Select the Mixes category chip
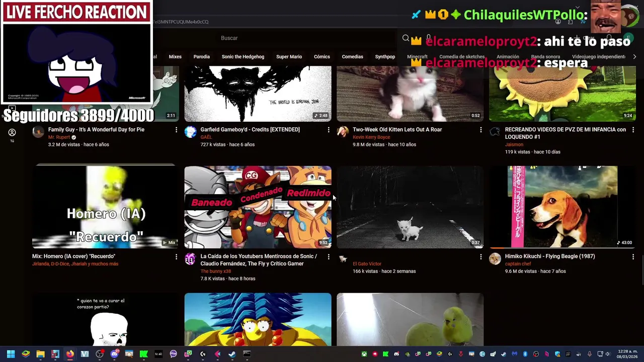The height and width of the screenshot is (362, 644). pyautogui.click(x=175, y=57)
